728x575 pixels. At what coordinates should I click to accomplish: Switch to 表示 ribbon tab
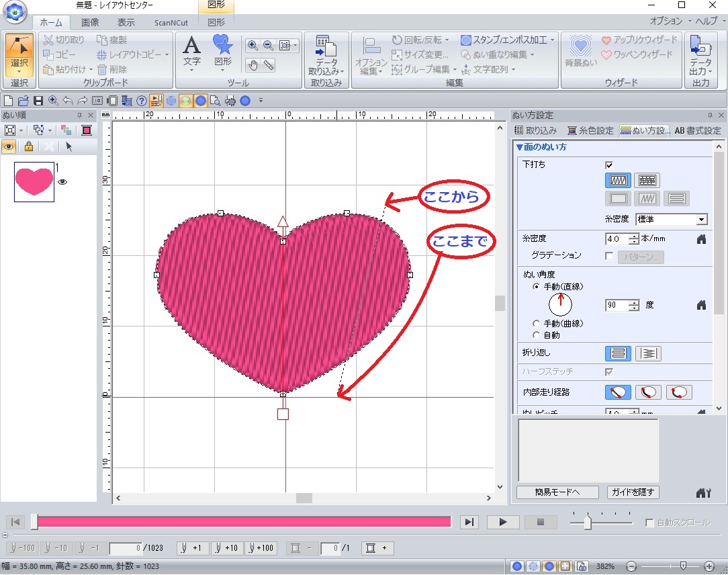click(126, 22)
